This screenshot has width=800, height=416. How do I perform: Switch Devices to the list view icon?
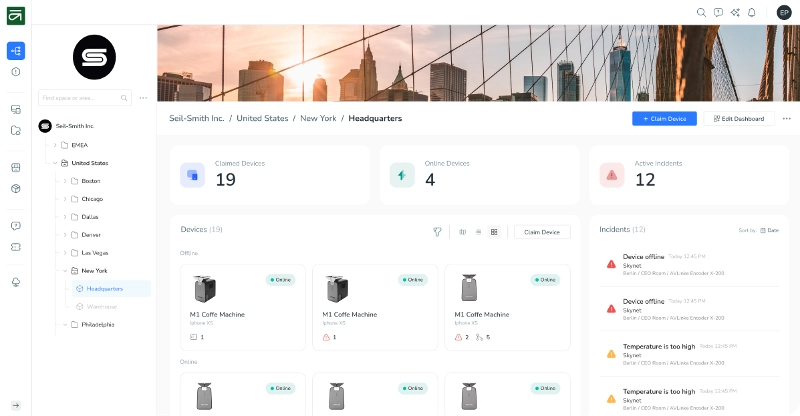click(478, 232)
